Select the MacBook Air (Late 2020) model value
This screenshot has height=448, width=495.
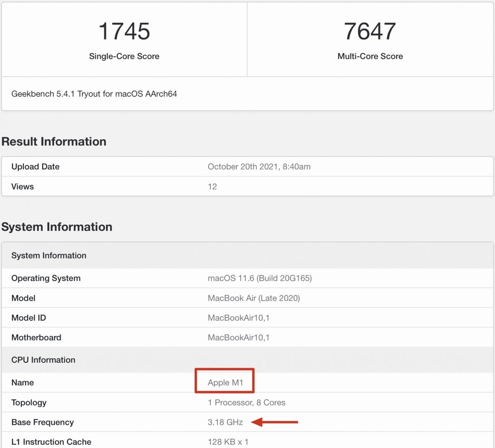point(254,298)
